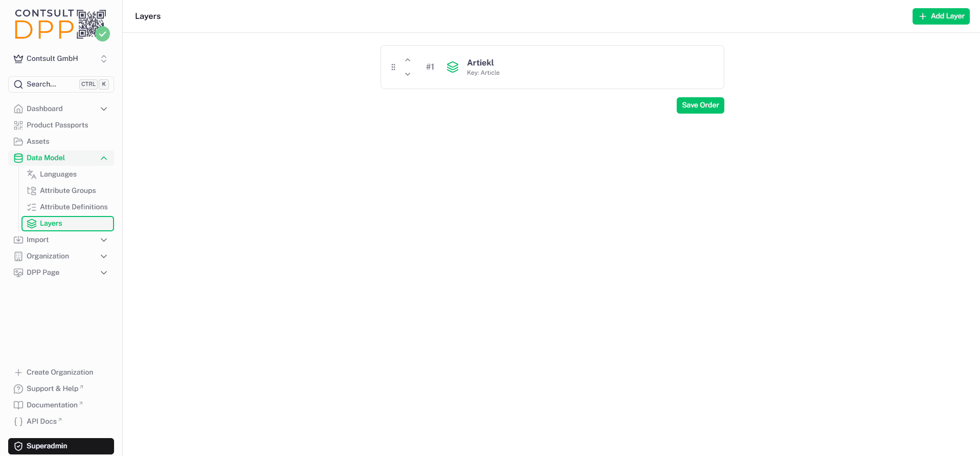Click the Superadmin button
The height and width of the screenshot is (456, 980).
pos(61,446)
